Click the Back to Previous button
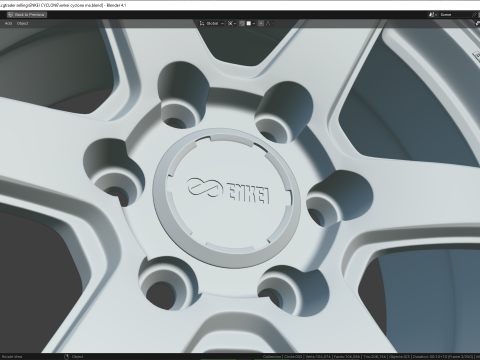Image resolution: width=480 pixels, height=360 pixels. click(27, 15)
